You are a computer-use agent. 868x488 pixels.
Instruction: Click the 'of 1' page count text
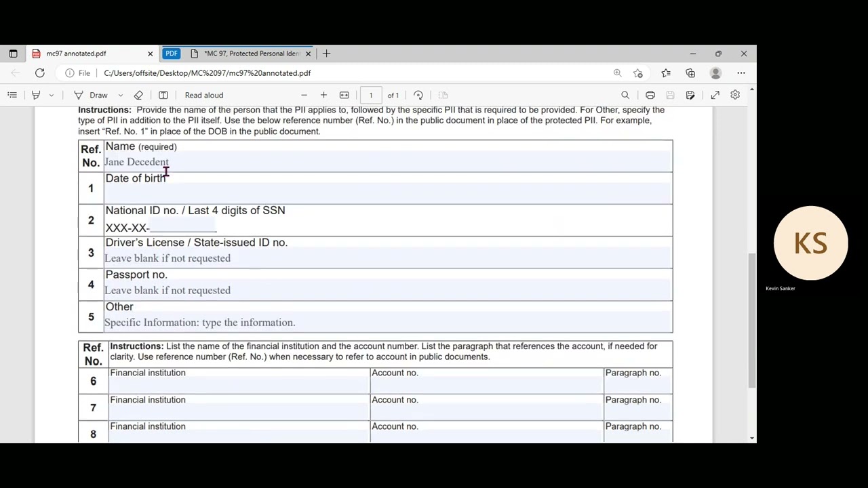tap(393, 96)
